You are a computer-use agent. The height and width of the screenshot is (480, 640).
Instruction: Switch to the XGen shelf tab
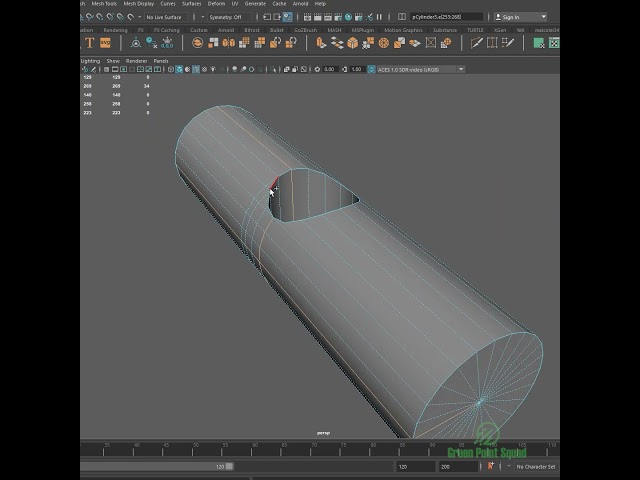click(x=500, y=30)
